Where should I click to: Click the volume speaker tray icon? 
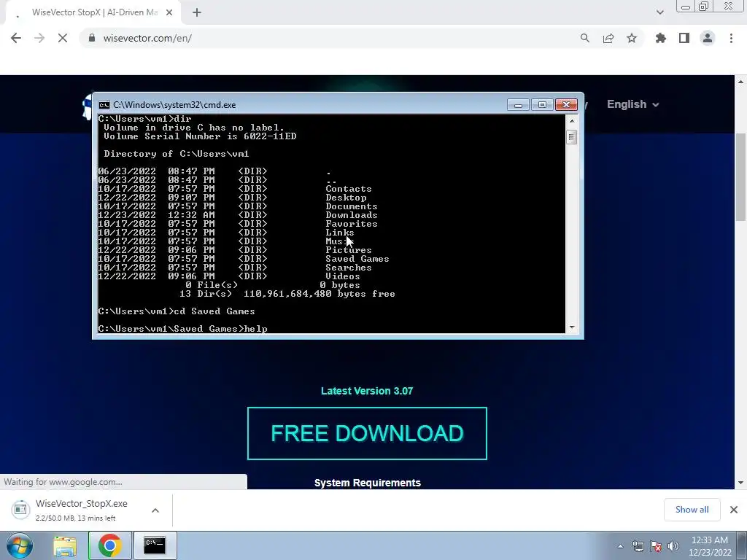pyautogui.click(x=673, y=546)
